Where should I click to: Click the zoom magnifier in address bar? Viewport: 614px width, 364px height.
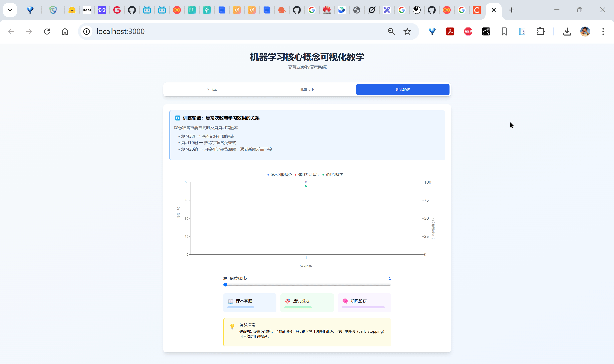point(391,31)
